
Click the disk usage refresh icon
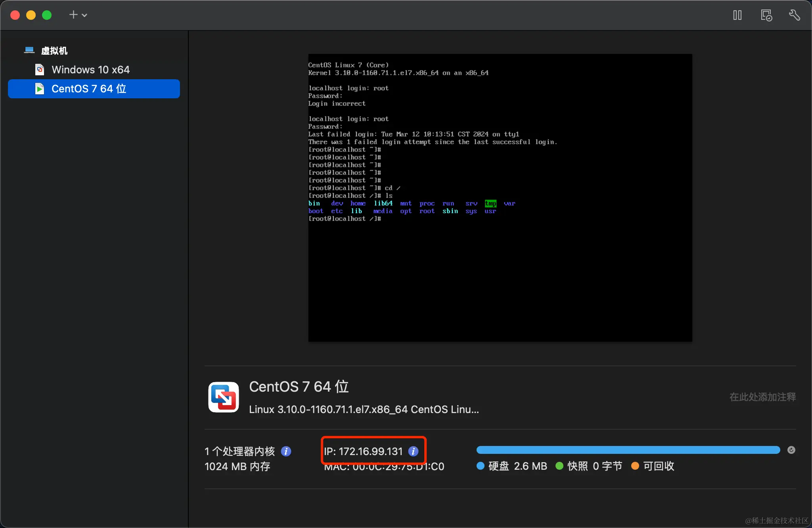[791, 450]
